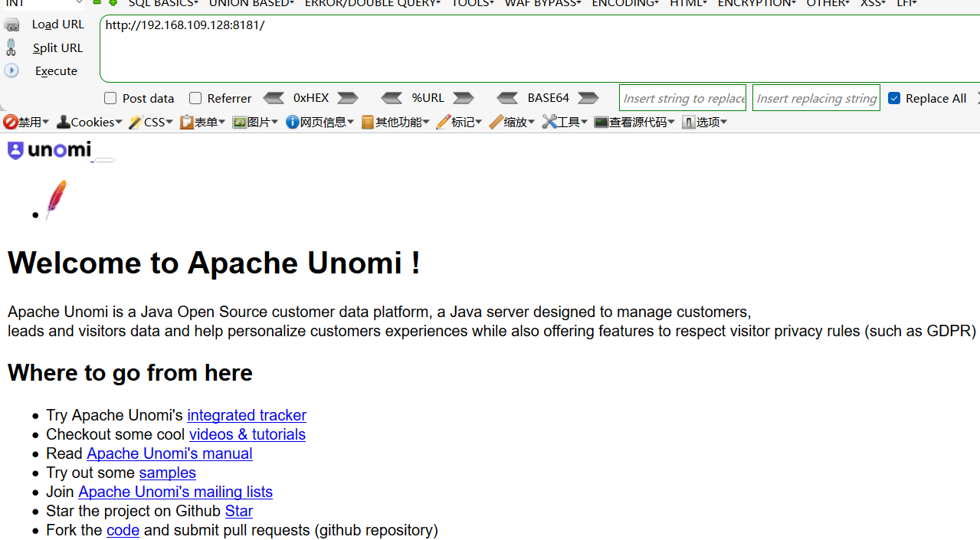Follow the samples link

tap(168, 473)
